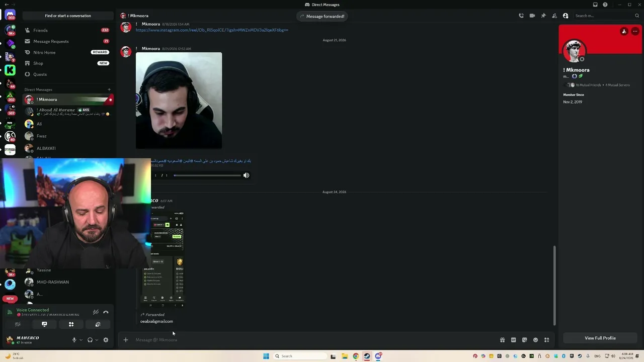
Task: Create a new DM with plus icon
Action: point(109,89)
